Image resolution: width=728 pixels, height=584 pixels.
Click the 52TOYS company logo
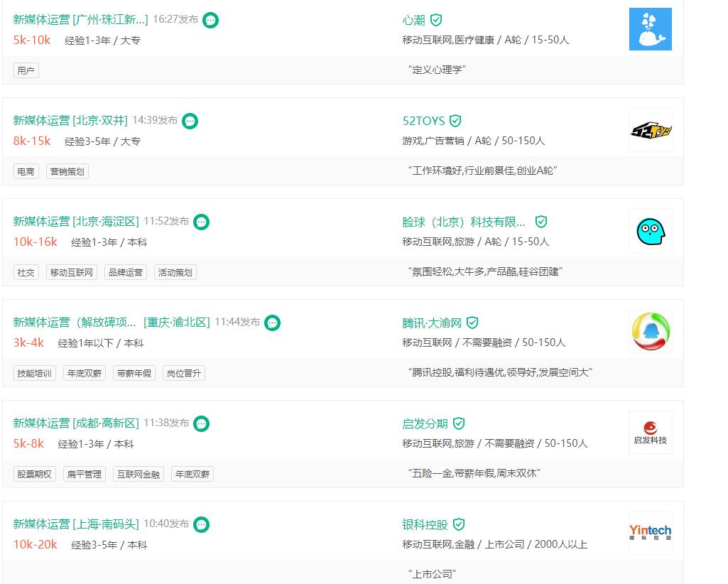(650, 130)
